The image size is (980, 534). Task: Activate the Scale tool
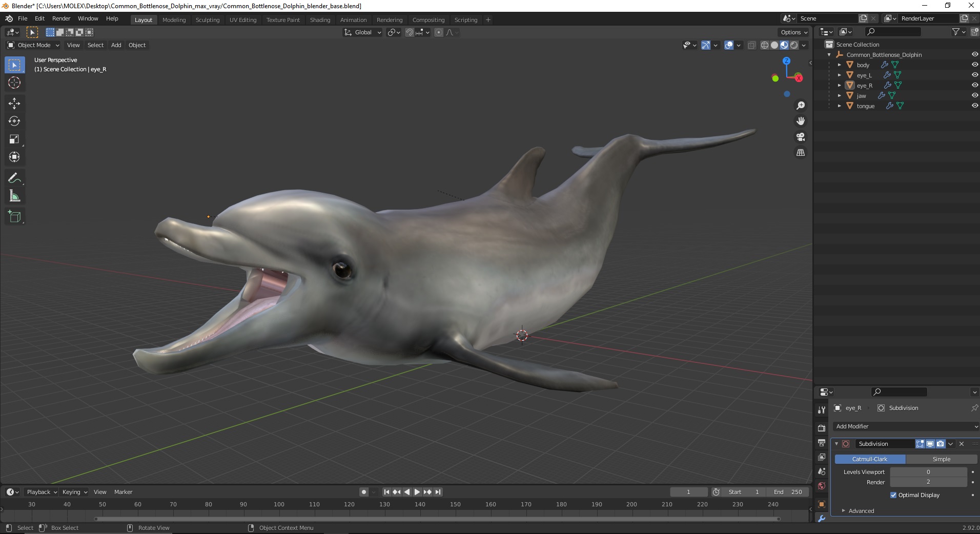[14, 139]
